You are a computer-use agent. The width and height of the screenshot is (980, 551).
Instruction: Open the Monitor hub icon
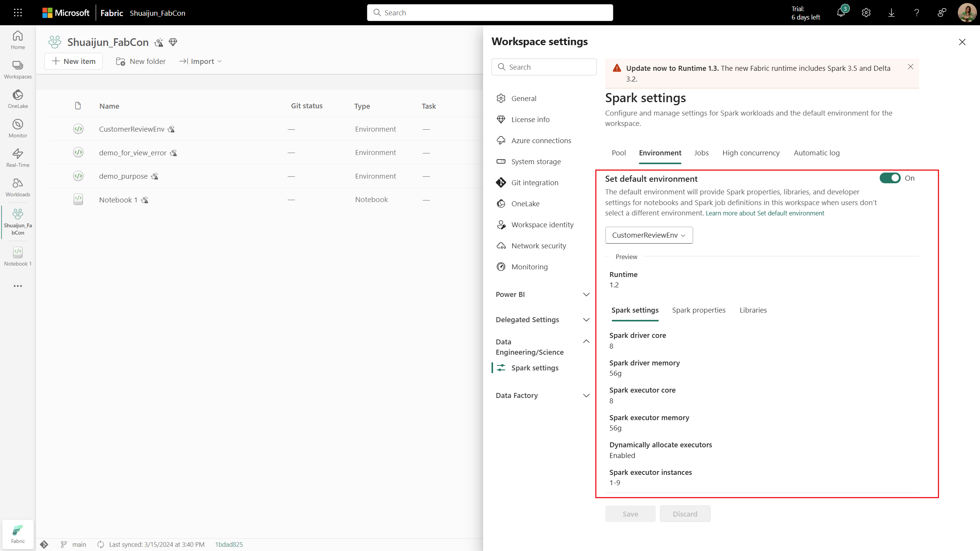18,128
